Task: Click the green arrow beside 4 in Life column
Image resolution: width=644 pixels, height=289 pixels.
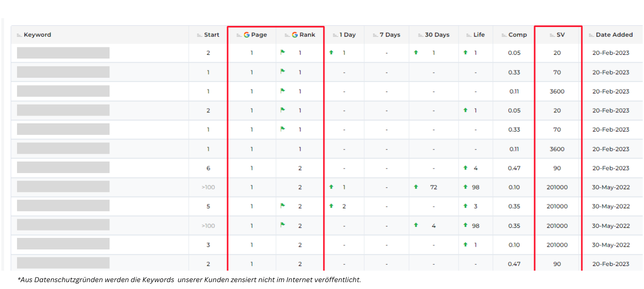Action: pyautogui.click(x=466, y=168)
